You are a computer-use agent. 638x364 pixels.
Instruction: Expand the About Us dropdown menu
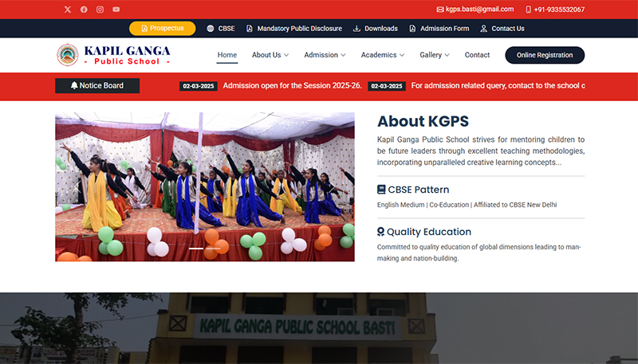(270, 55)
